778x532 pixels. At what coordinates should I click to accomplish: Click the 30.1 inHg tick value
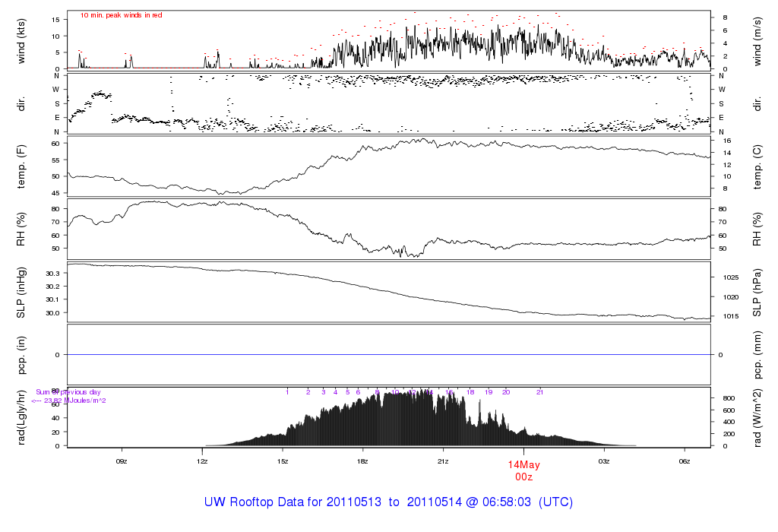[x=52, y=299]
